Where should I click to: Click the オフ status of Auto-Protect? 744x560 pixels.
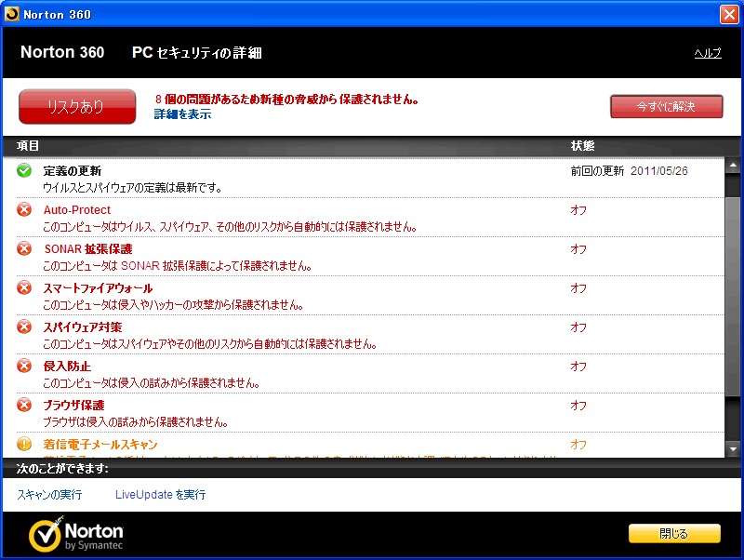[x=578, y=209]
